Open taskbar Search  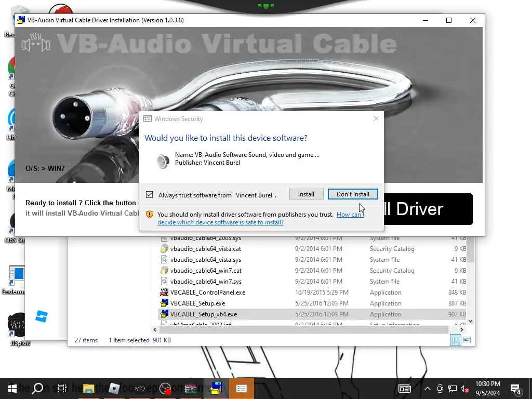[37, 388]
